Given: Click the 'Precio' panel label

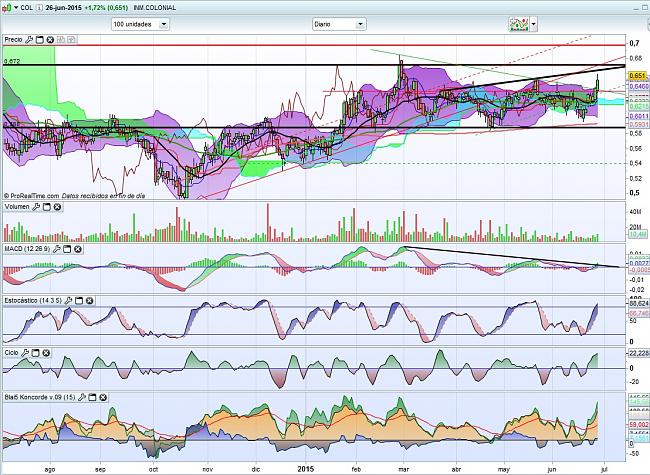Looking at the screenshot, I should click(13, 39).
